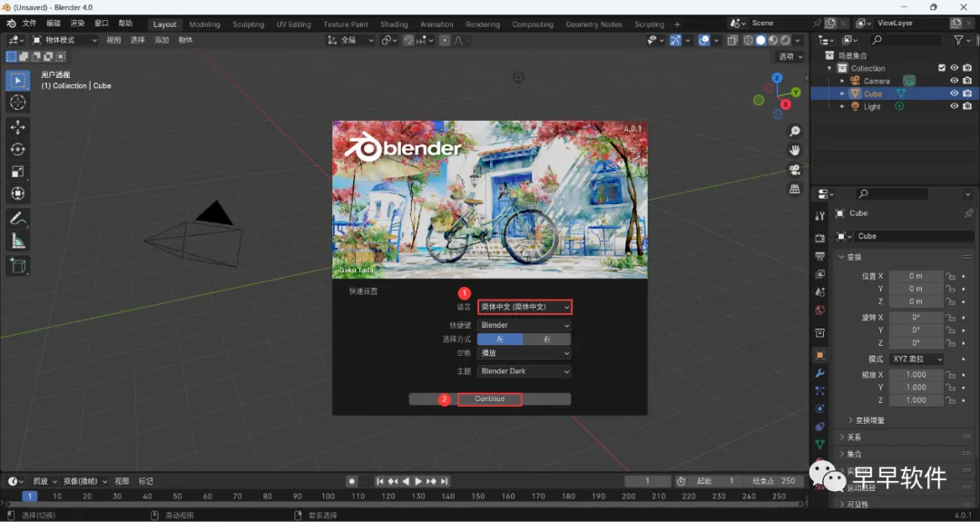
Task: Expand the Camera item in the outliner
Action: 842,82
